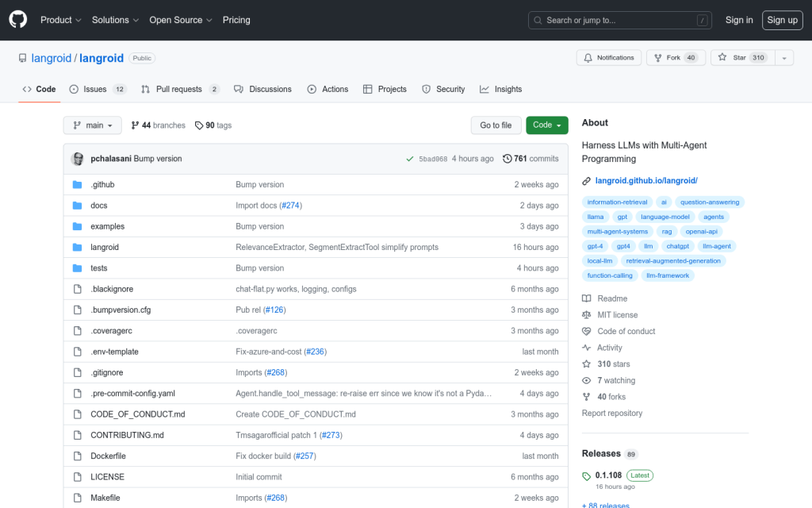Open the Discussions tab
Image resolution: width=812 pixels, height=508 pixels.
(262, 89)
